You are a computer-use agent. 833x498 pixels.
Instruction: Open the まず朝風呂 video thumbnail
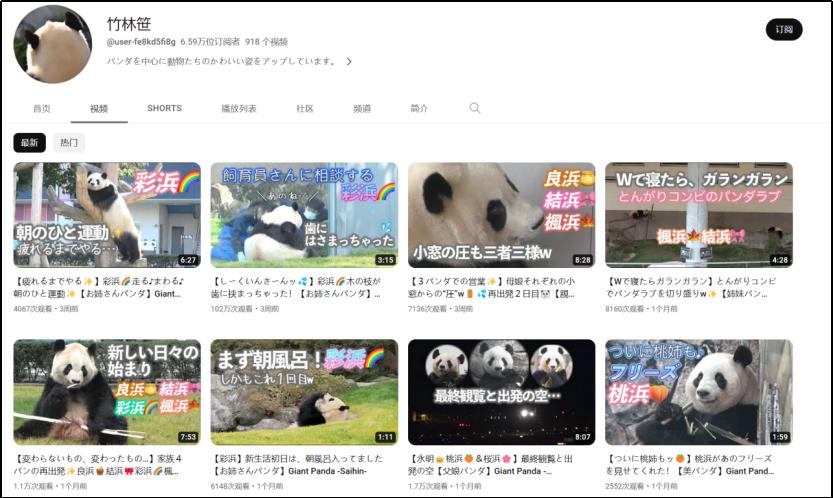click(x=304, y=392)
